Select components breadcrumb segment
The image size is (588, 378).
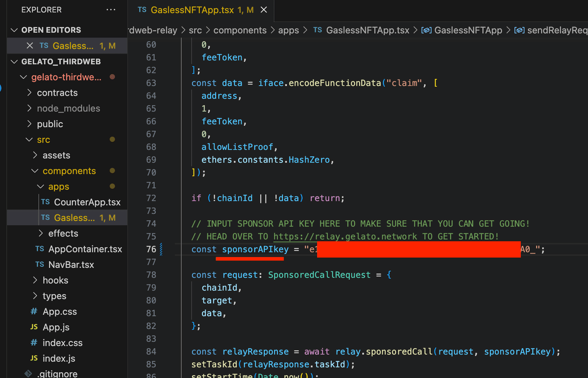[240, 30]
